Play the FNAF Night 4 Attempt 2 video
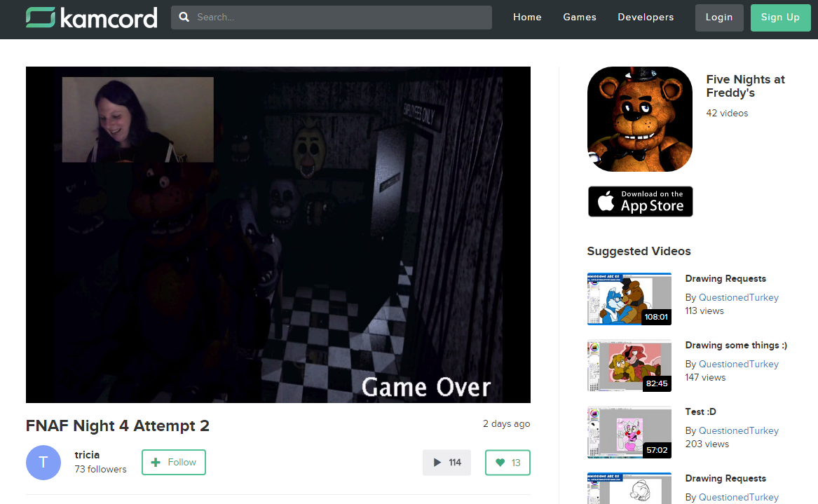The height and width of the screenshot is (504, 818). (278, 235)
